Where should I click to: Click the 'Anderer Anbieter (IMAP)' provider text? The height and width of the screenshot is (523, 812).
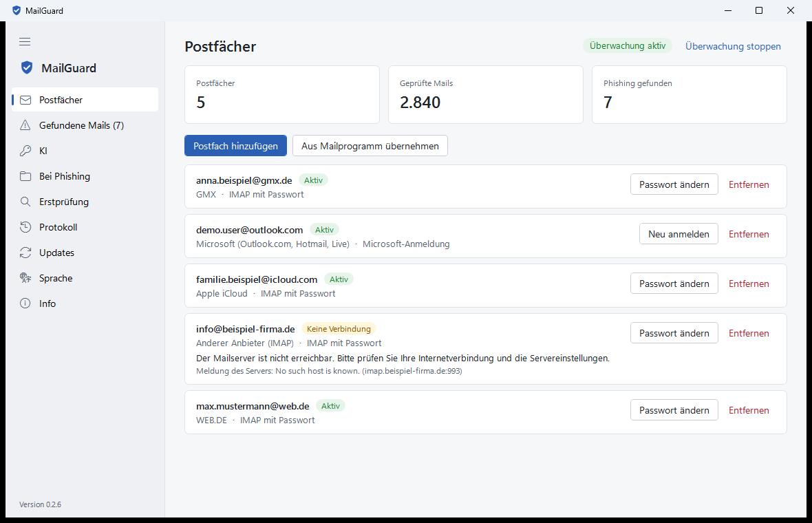click(245, 343)
